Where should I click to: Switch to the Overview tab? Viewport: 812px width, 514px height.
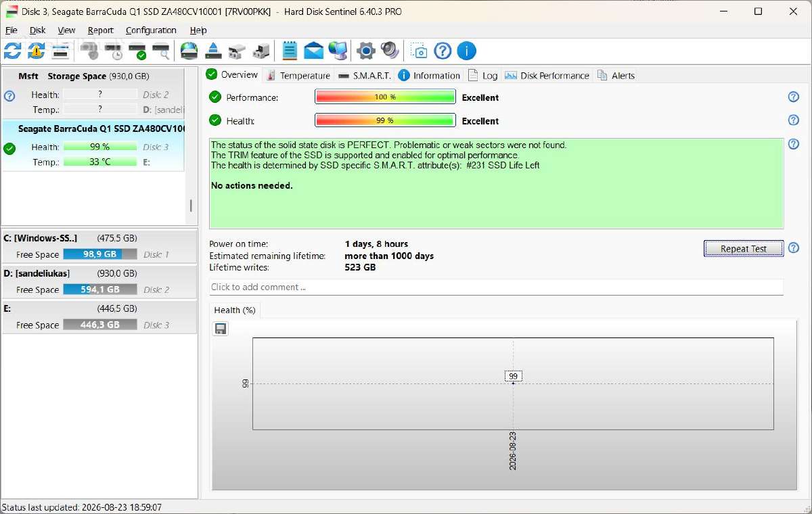232,75
